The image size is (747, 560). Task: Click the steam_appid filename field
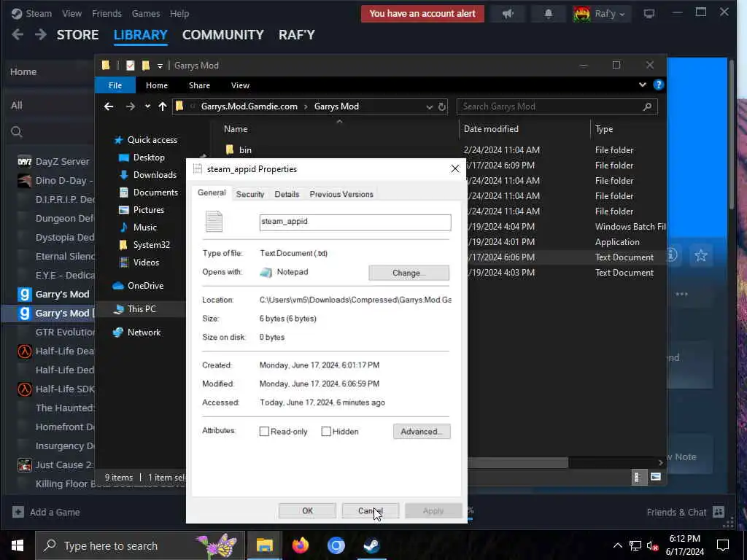click(355, 222)
